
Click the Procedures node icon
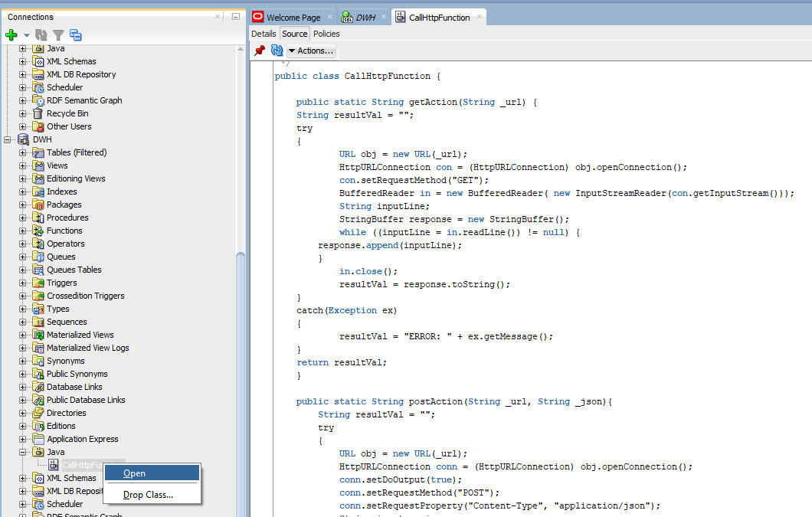coord(38,218)
